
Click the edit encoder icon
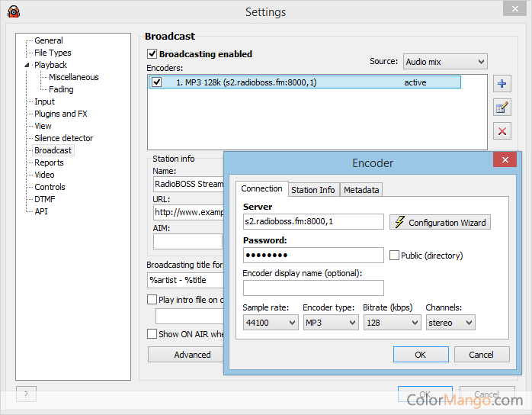(502, 108)
